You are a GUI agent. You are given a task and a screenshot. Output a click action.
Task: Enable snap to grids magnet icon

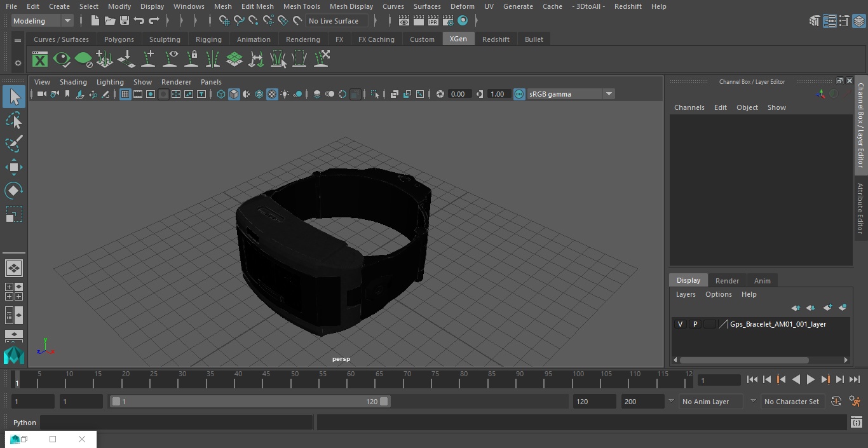point(224,21)
